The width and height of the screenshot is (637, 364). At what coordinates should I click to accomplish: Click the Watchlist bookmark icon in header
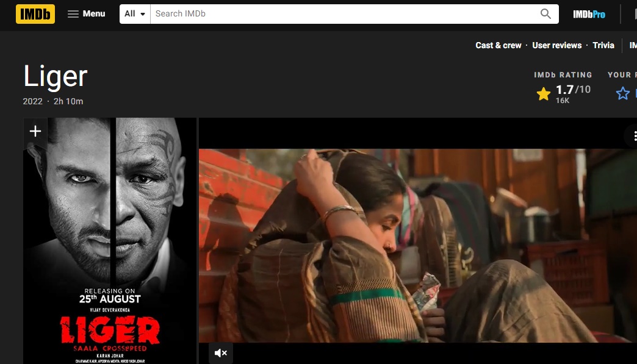pos(632,14)
